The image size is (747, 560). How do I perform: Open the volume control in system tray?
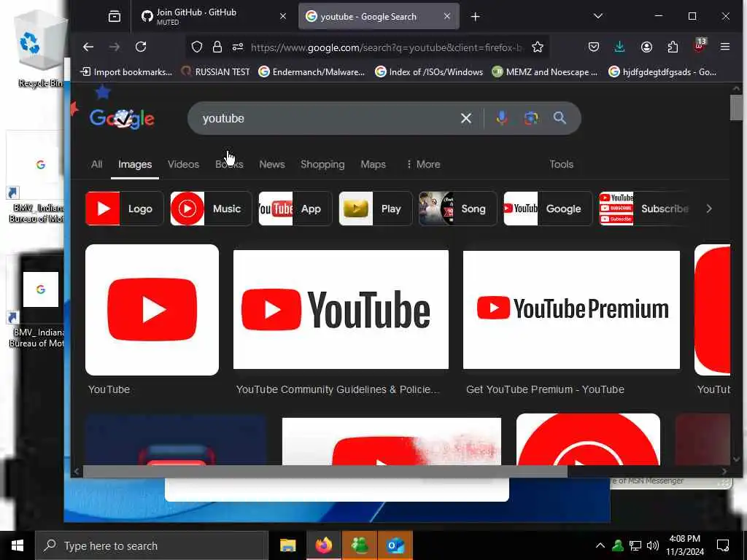click(x=653, y=545)
